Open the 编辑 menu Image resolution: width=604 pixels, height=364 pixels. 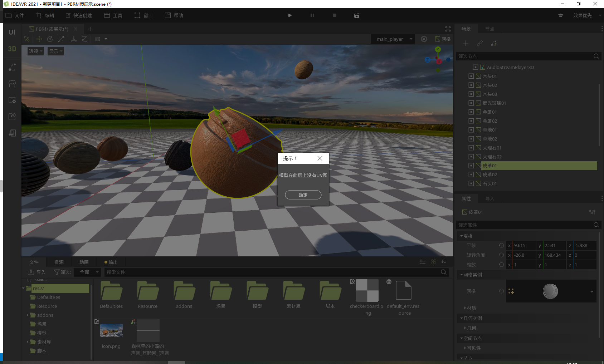tap(45, 15)
